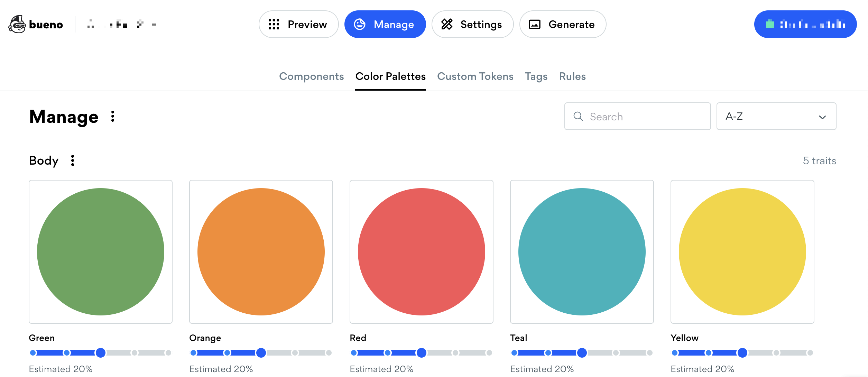Switch to the Components tab

pyautogui.click(x=311, y=76)
